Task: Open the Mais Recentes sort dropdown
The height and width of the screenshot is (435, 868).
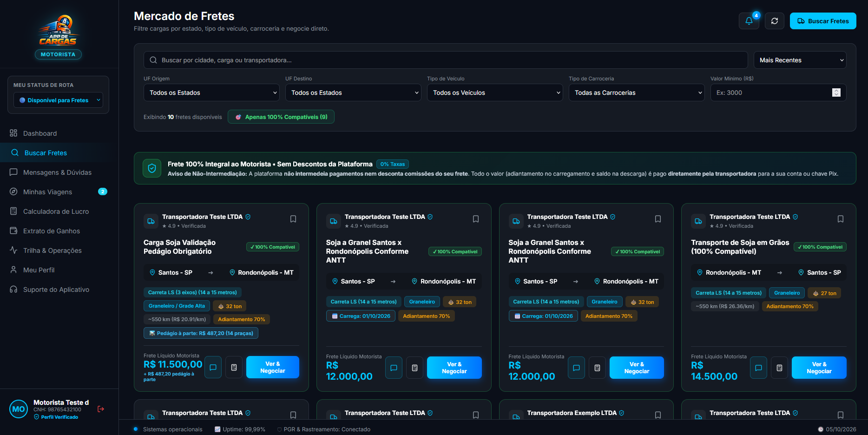Action: coord(800,60)
